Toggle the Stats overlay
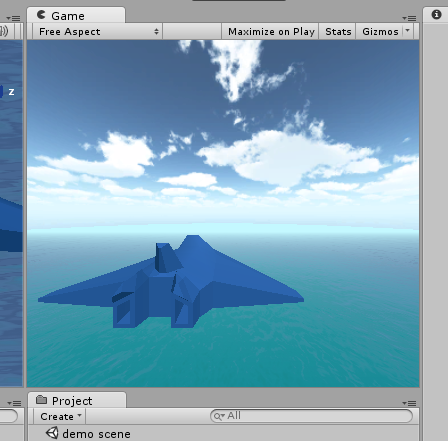Screen dimensions: 448x441 point(338,32)
